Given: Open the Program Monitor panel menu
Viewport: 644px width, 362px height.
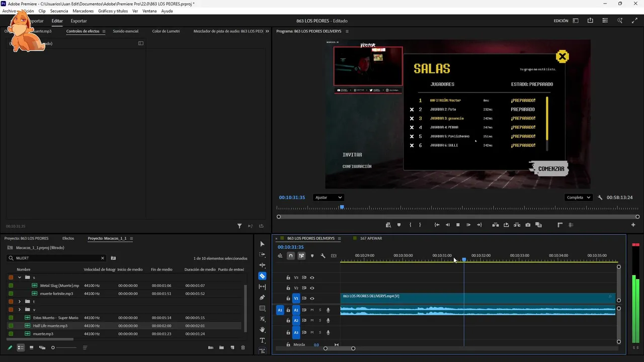Looking at the screenshot, I should click(x=347, y=31).
